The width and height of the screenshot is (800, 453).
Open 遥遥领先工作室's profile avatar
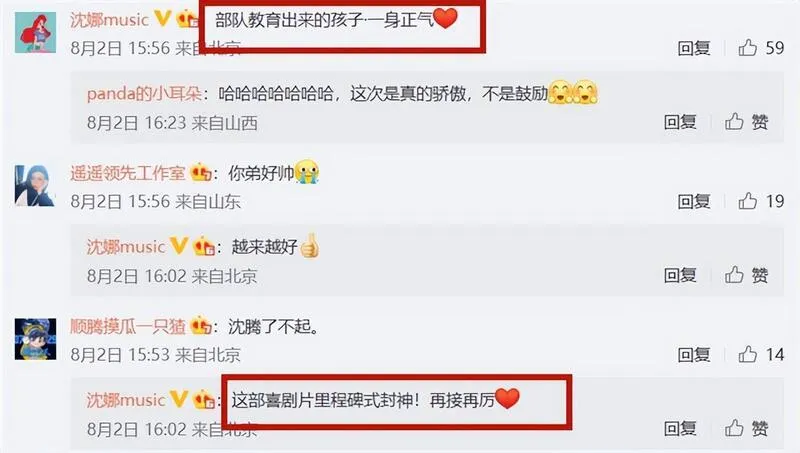pyautogui.click(x=35, y=186)
